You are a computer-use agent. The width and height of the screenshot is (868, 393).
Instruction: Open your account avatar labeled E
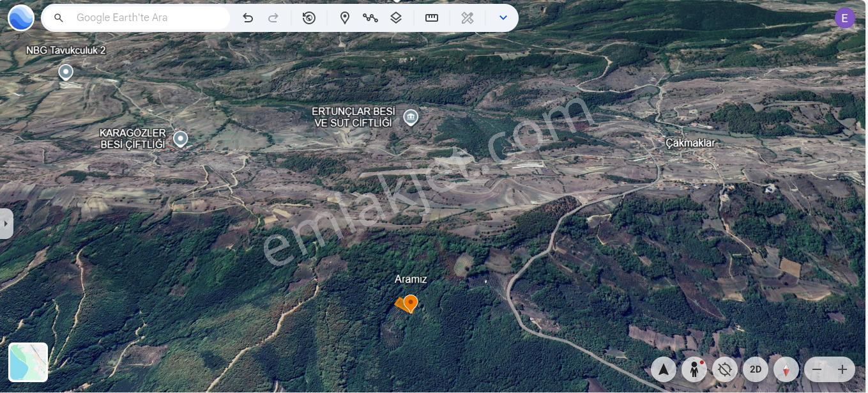(x=844, y=17)
